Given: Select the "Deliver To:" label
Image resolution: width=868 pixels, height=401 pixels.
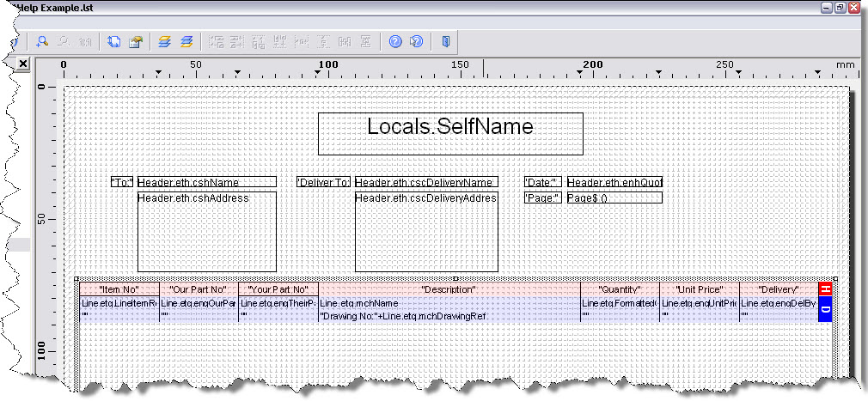Looking at the screenshot, I should [x=323, y=182].
